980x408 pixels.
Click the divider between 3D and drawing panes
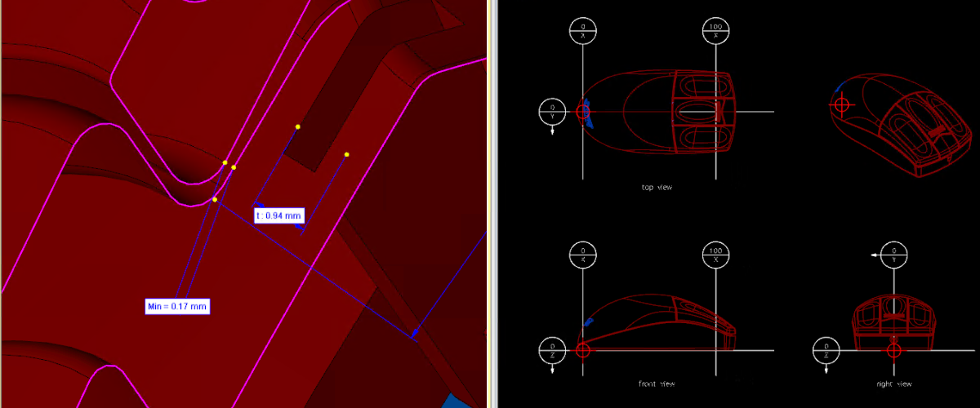coord(492,204)
